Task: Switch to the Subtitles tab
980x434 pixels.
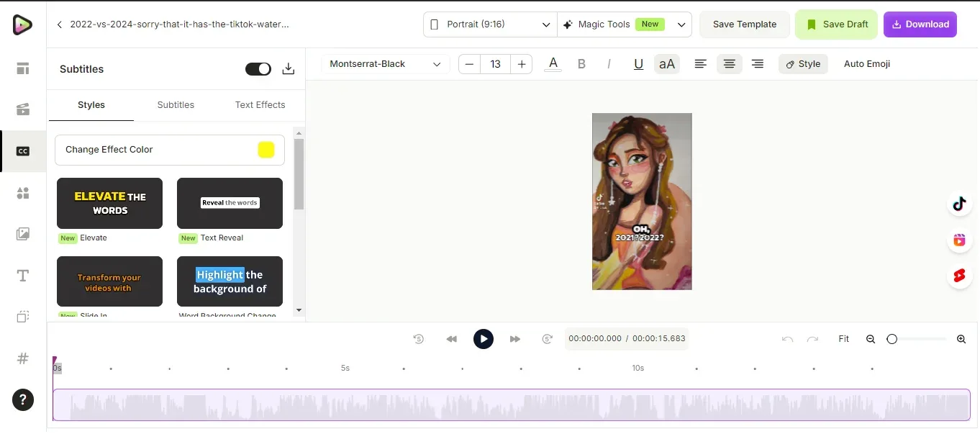Action: tap(176, 105)
